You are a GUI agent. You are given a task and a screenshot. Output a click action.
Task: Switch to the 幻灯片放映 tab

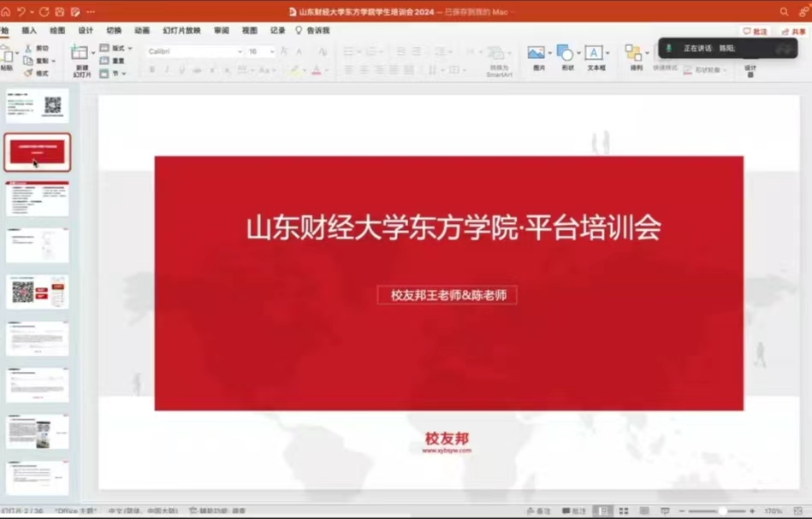(x=181, y=31)
